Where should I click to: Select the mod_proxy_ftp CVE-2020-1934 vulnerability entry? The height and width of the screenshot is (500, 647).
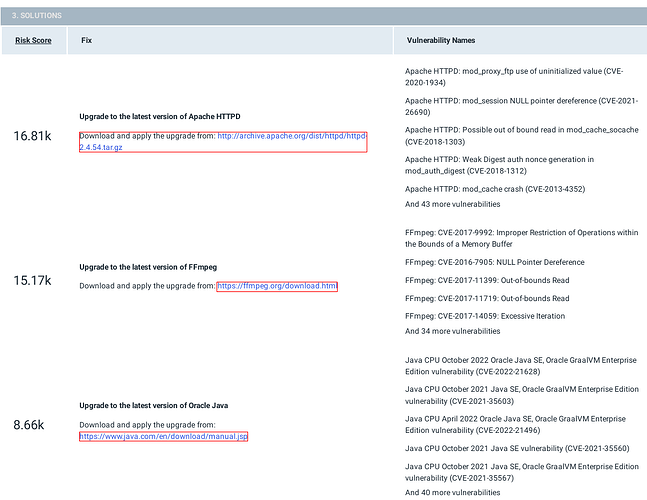pos(514,77)
